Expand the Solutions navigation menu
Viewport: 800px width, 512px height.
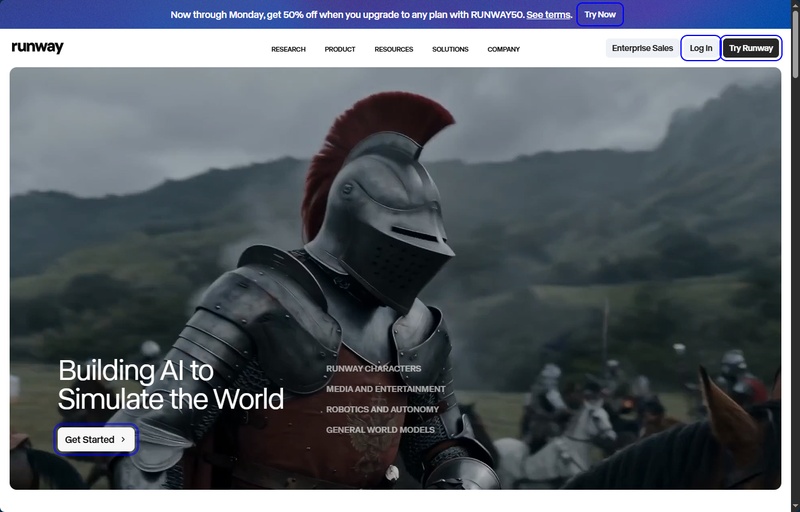pos(450,49)
